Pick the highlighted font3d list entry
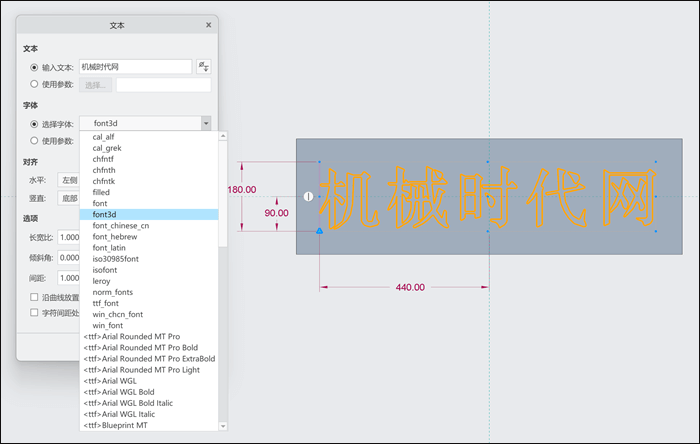Screen dimensions: 700x444 pyautogui.click(x=149, y=215)
